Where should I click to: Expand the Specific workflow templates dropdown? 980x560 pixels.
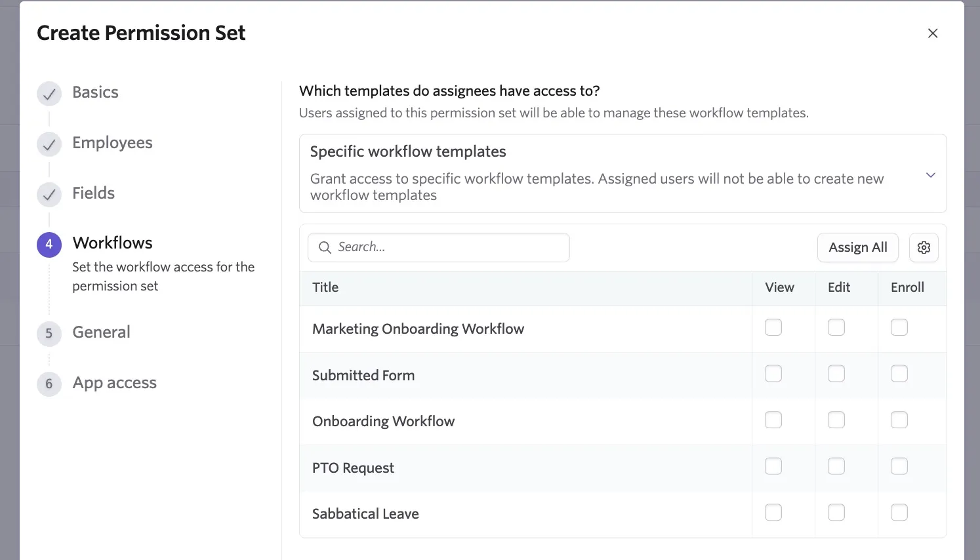point(623,174)
